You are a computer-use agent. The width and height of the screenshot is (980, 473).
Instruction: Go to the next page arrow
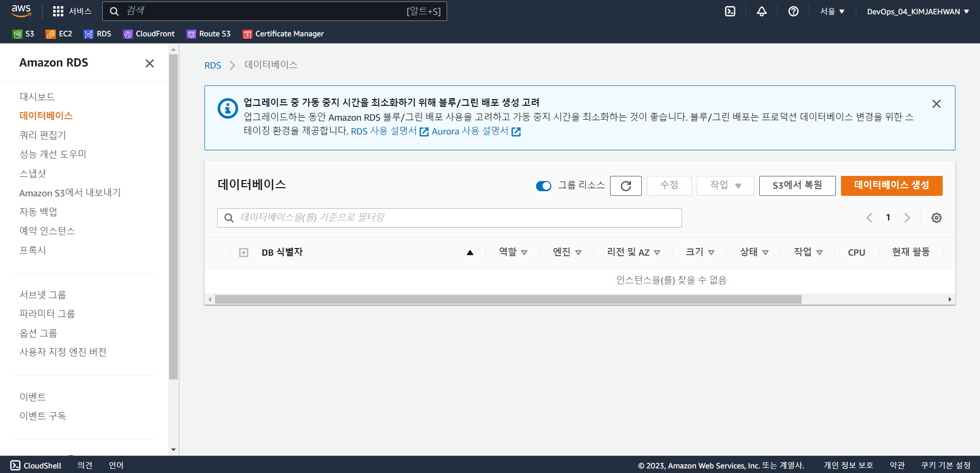(907, 218)
